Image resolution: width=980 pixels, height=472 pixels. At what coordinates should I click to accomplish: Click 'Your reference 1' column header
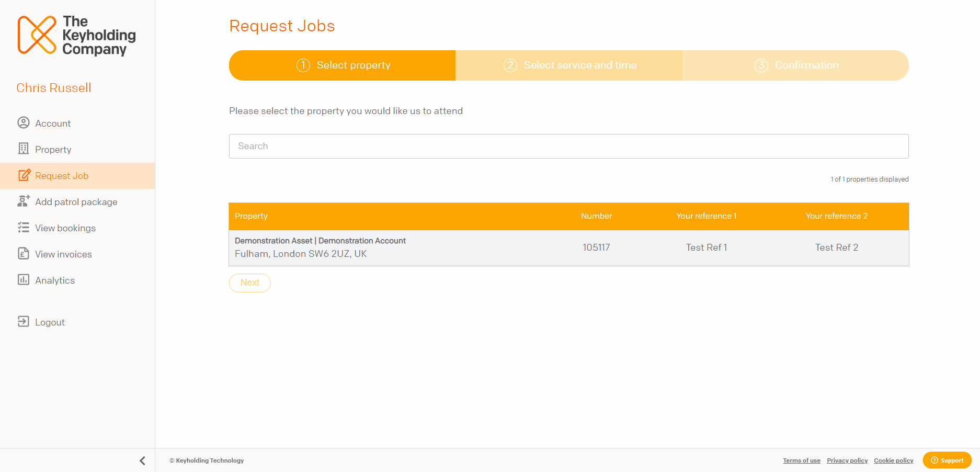coord(706,216)
